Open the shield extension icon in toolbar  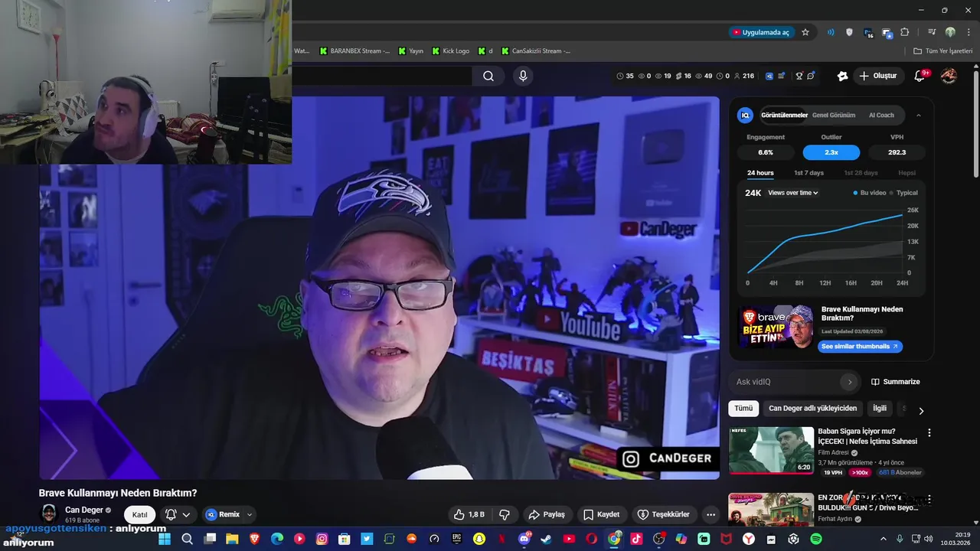[849, 32]
